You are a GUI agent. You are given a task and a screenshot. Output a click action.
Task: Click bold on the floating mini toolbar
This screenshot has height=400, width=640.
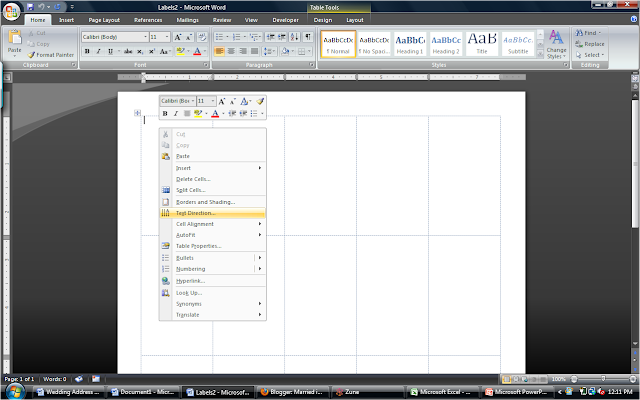[165, 113]
